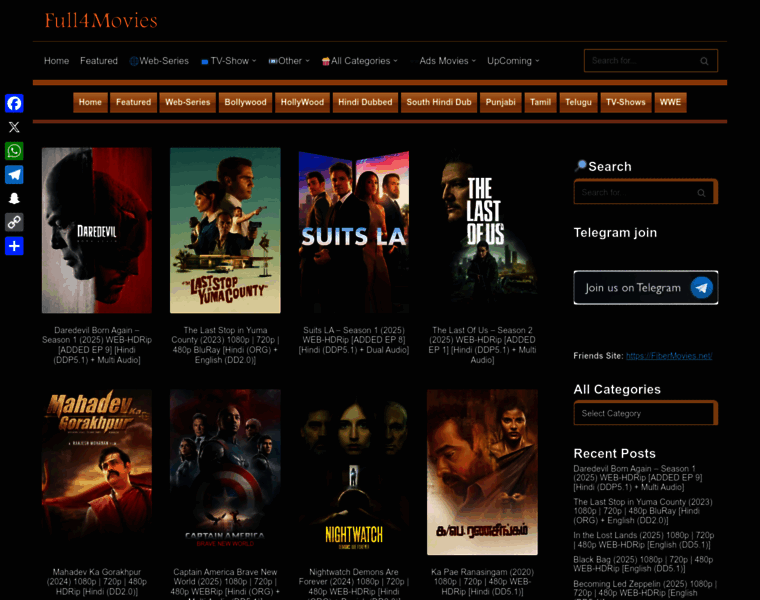Open recent post Becoming Led Zeppelin
Screen dimensions: 760x600
tap(645, 589)
